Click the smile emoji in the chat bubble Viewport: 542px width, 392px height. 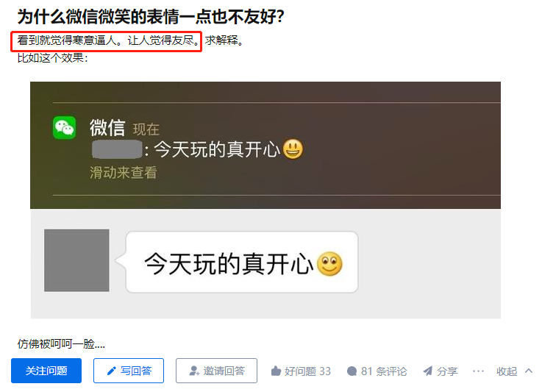(x=329, y=264)
